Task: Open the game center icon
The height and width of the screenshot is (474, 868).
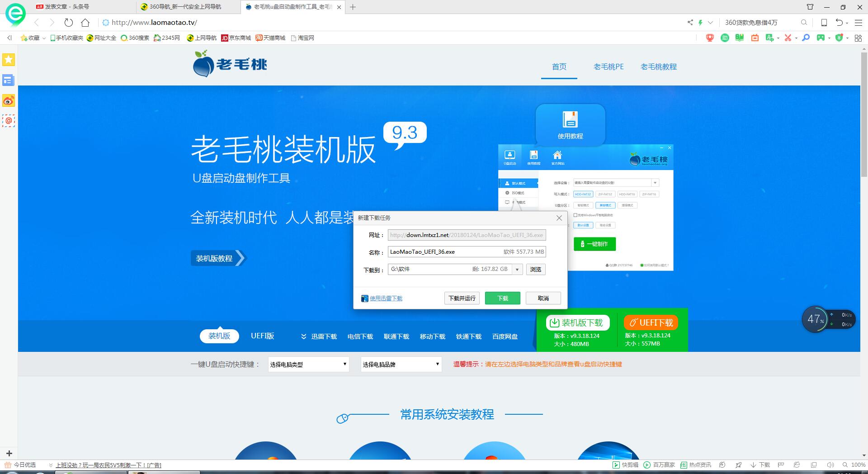Action: (821, 38)
